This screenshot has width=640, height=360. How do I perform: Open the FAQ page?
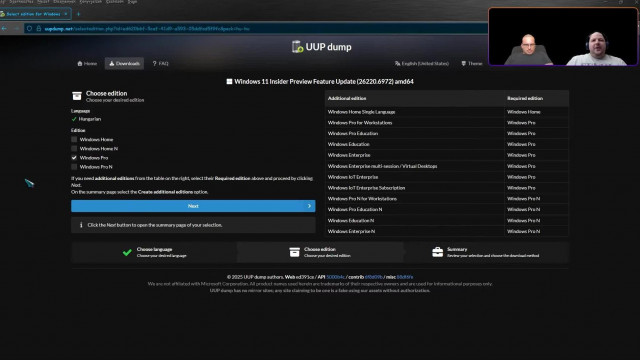160,63
